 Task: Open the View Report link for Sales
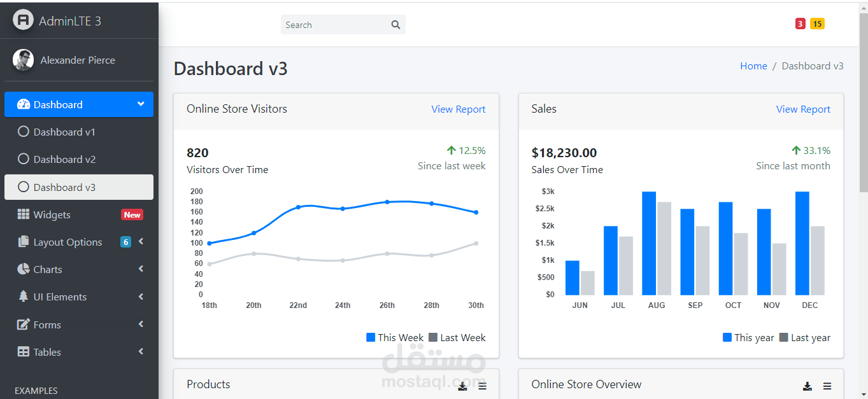coord(803,109)
